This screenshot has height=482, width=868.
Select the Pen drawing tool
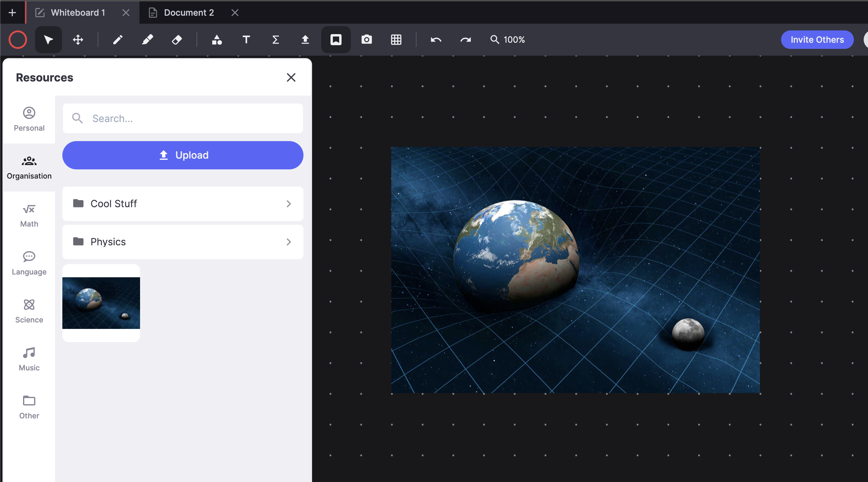[x=118, y=40]
